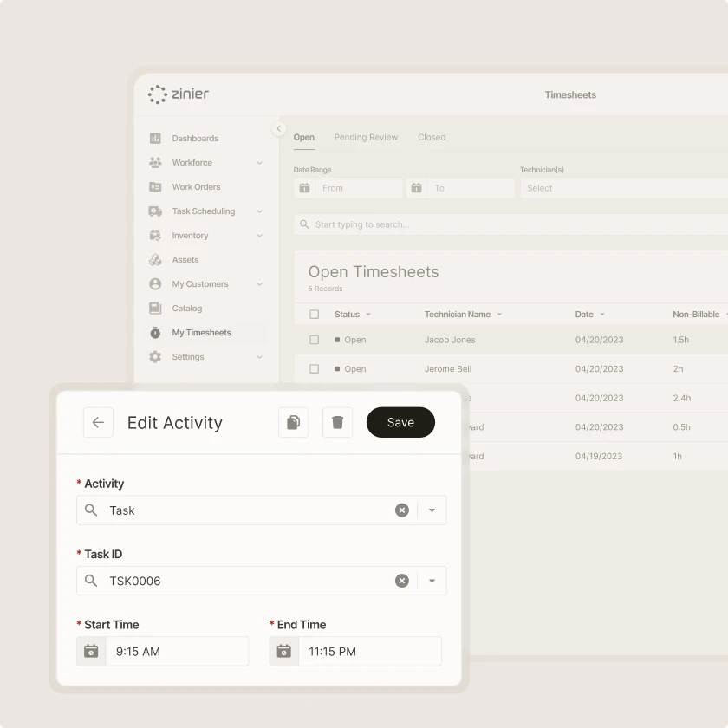Image resolution: width=728 pixels, height=728 pixels.
Task: Open Dashboards label in sidebar
Action: (195, 139)
